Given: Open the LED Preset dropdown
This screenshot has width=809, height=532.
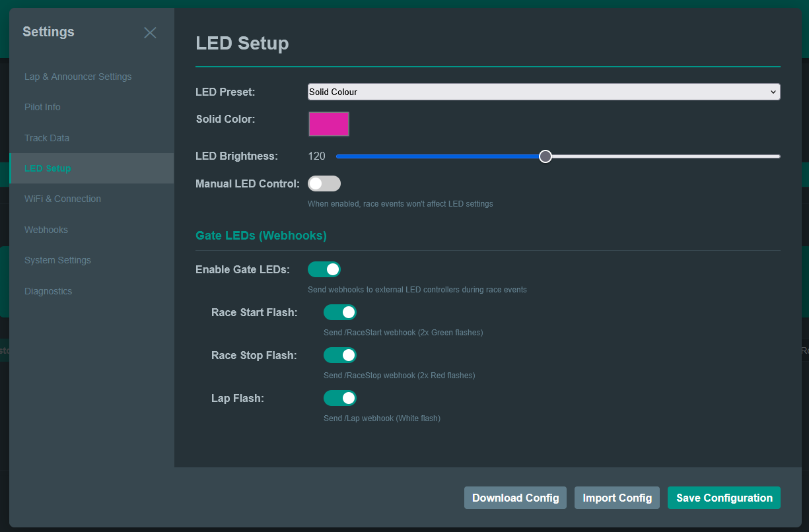Looking at the screenshot, I should pyautogui.click(x=544, y=92).
